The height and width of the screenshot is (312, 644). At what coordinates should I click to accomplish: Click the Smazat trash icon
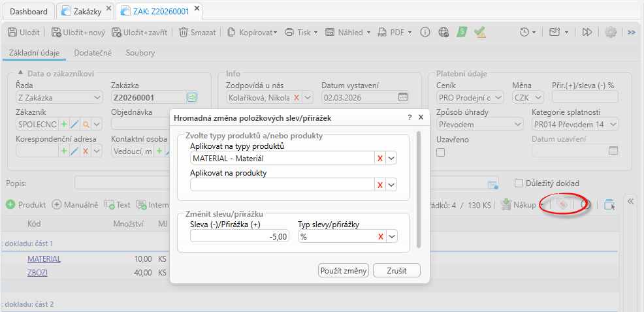(x=184, y=32)
